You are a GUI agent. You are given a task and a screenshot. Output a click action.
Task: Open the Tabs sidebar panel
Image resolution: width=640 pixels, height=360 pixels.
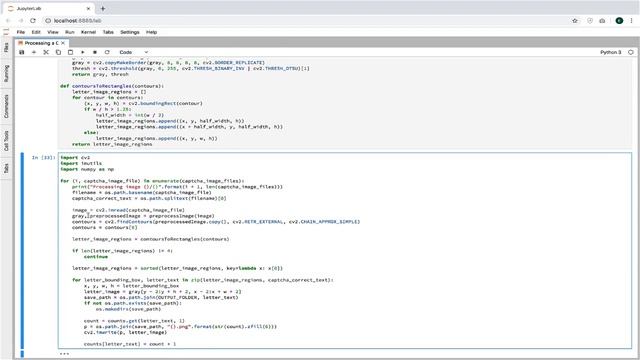[6, 168]
